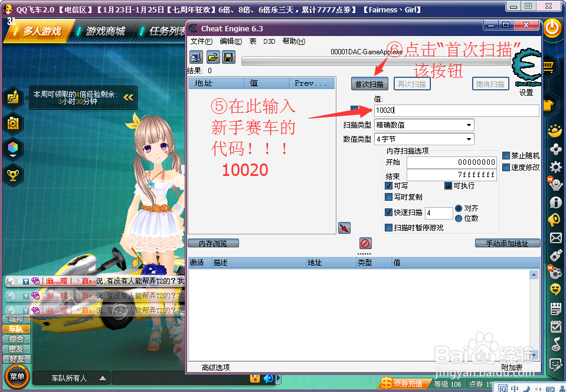Image resolution: width=566 pixels, height=392 pixels.
Task: Clear address list red circle icon
Action: point(365,243)
